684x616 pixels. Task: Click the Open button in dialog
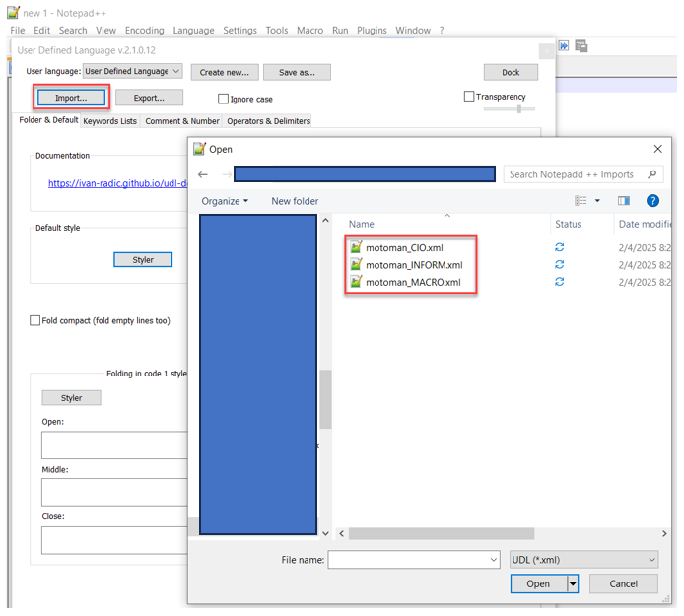538,583
